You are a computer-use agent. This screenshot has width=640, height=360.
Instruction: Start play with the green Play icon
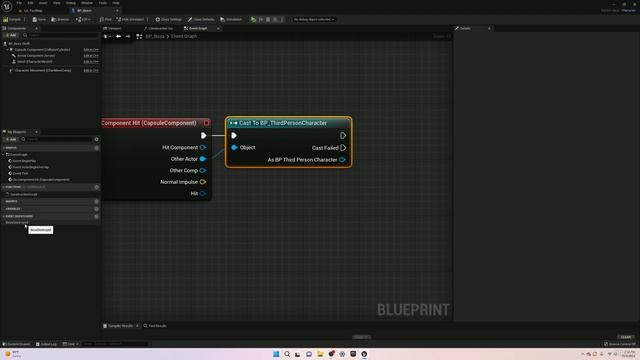pos(253,19)
